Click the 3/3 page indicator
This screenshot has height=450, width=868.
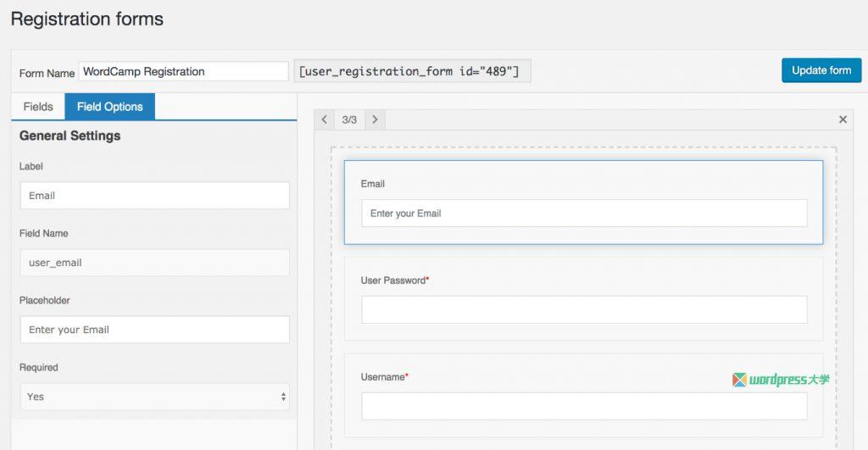[349, 119]
